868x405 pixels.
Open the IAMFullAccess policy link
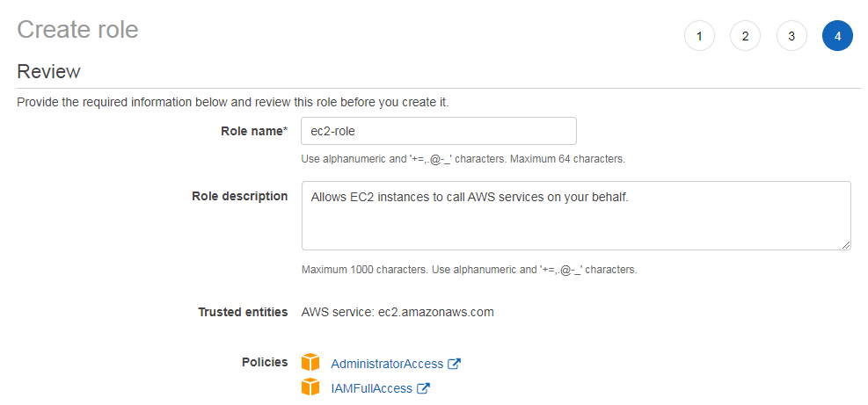point(371,388)
